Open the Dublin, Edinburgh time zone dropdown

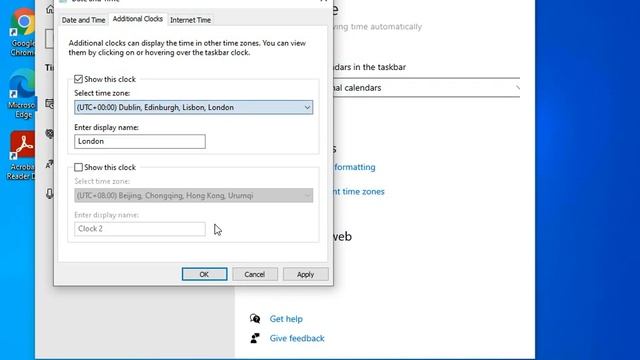pyautogui.click(x=193, y=107)
